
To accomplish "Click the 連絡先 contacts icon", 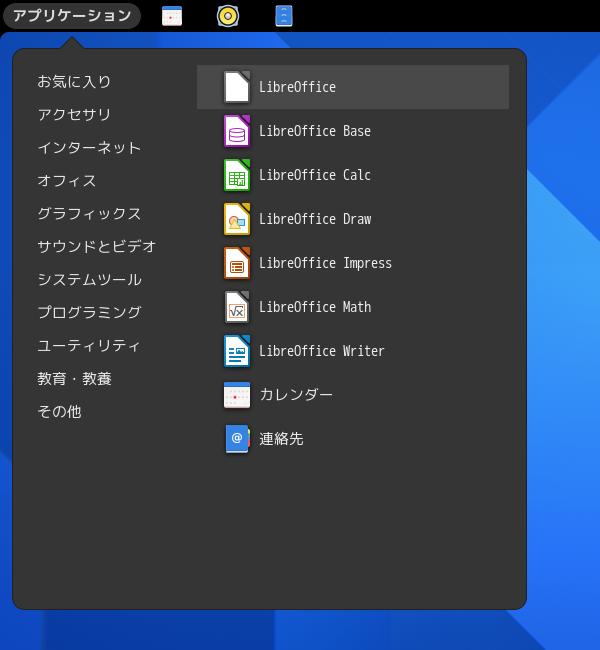I will (x=237, y=439).
